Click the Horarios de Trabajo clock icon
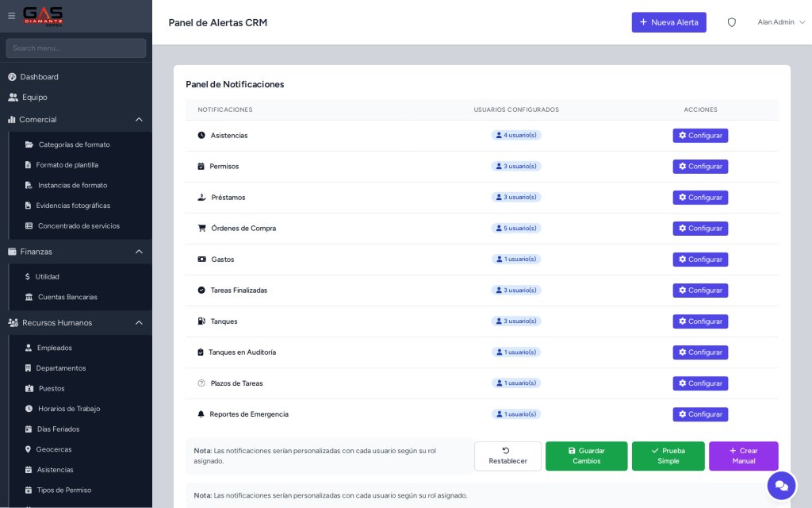812x508 pixels. 29,409
